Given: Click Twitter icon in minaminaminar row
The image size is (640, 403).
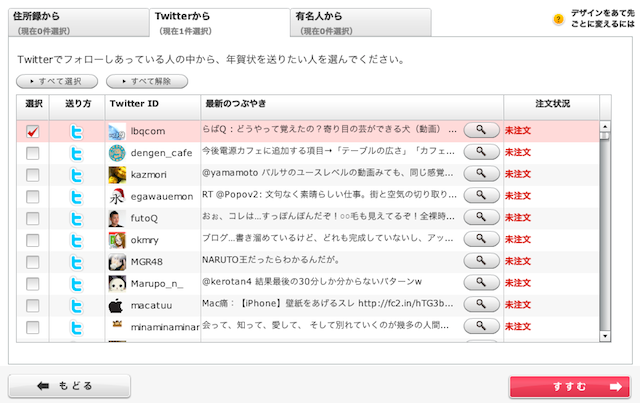Looking at the screenshot, I should [x=77, y=328].
